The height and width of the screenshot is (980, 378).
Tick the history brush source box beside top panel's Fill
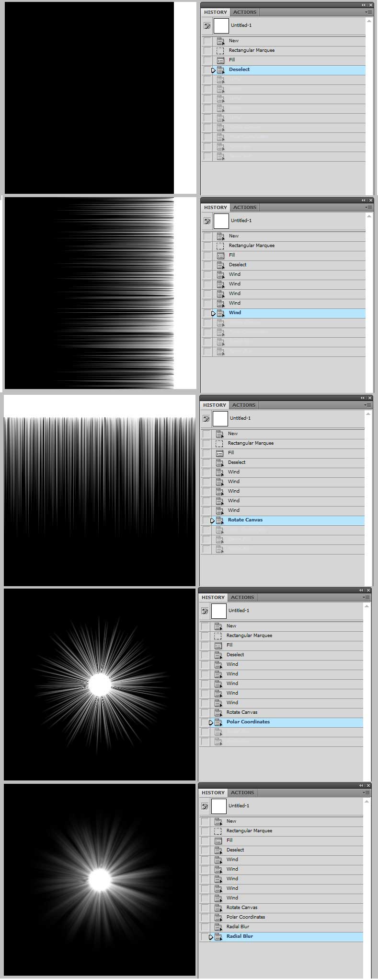point(207,60)
